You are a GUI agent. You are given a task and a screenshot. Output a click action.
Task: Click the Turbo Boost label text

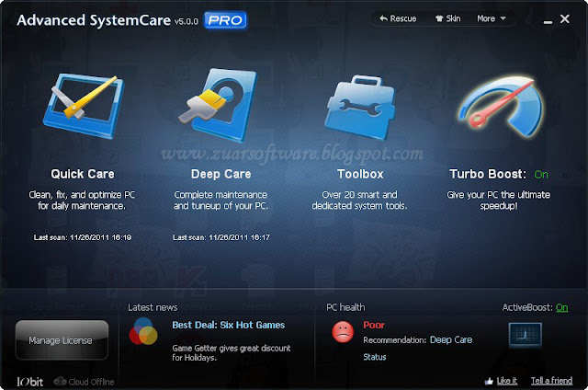(488, 174)
